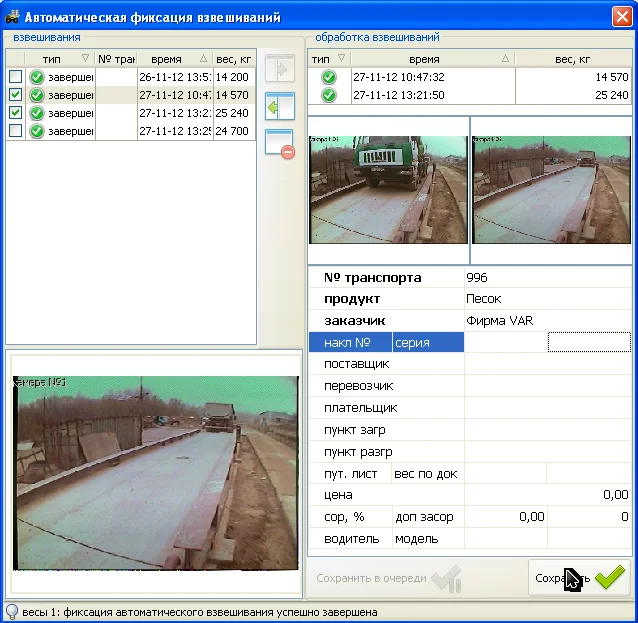Screen dimensions: 638x623
Task: Uncheck the 25 240 kg weighing checkbox
Action: (x=15, y=113)
